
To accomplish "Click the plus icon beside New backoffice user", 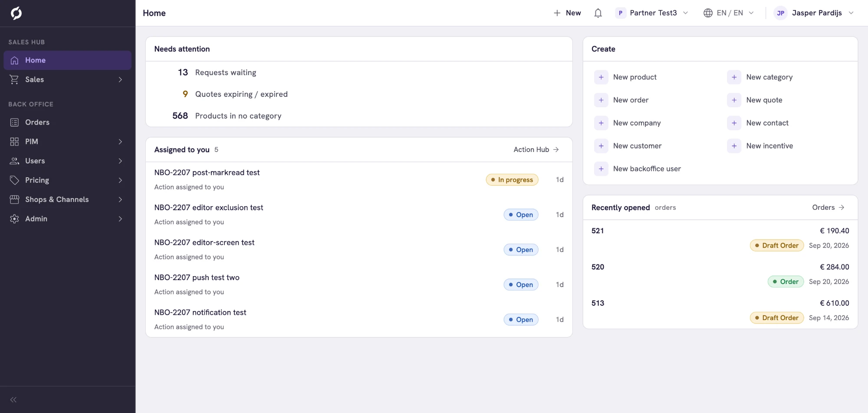I will 601,169.
